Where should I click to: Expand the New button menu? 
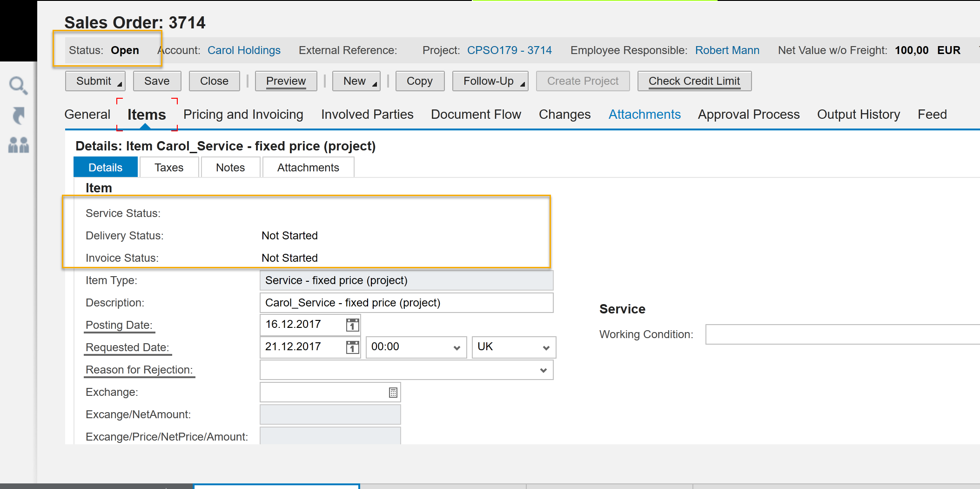coord(375,84)
